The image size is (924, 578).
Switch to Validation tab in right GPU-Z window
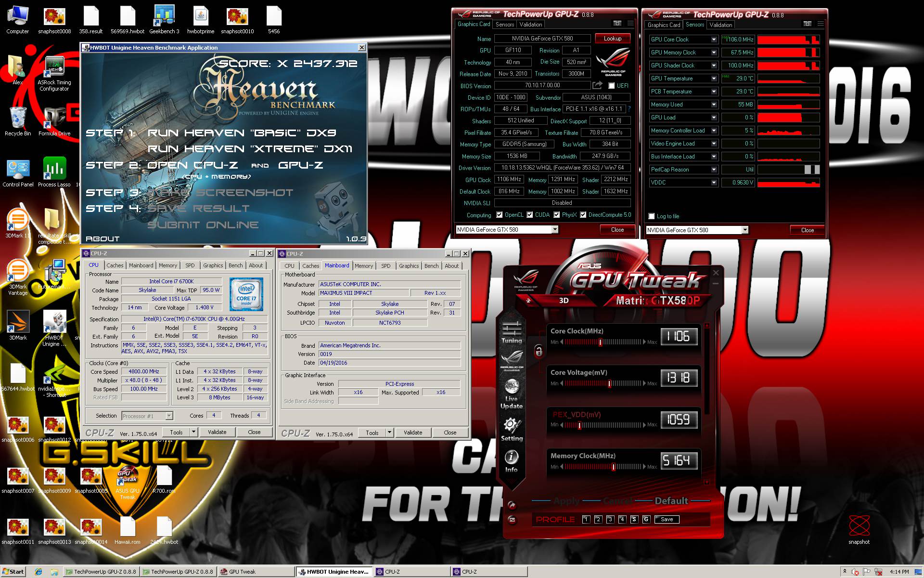[721, 25]
